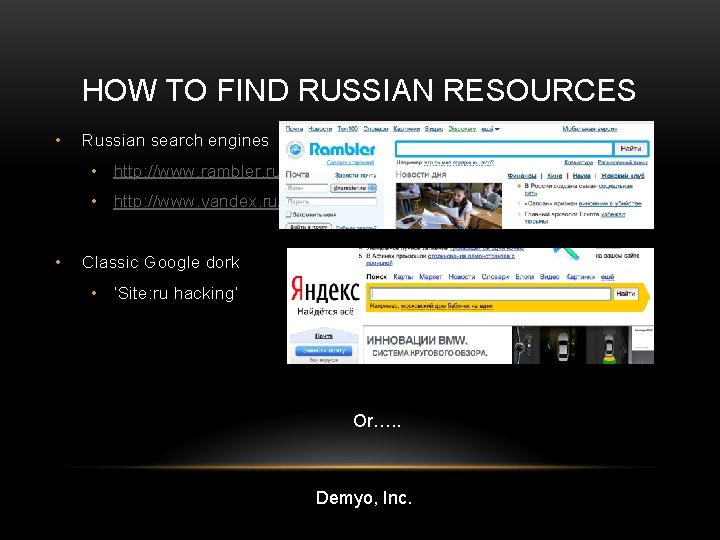Open the yandex.ru link on the slide

pos(196,201)
